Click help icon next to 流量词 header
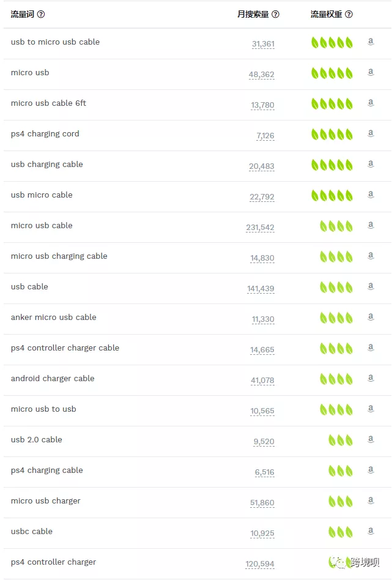The height and width of the screenshot is (580, 392). (x=41, y=14)
